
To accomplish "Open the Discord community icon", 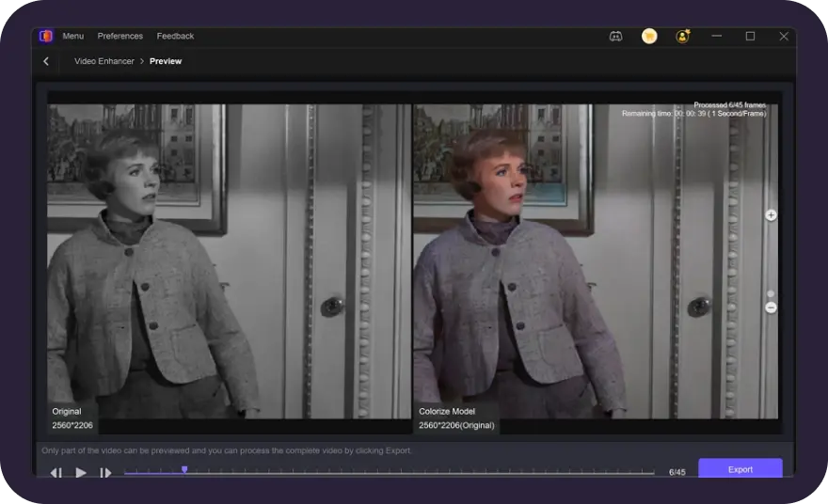I will [x=615, y=36].
